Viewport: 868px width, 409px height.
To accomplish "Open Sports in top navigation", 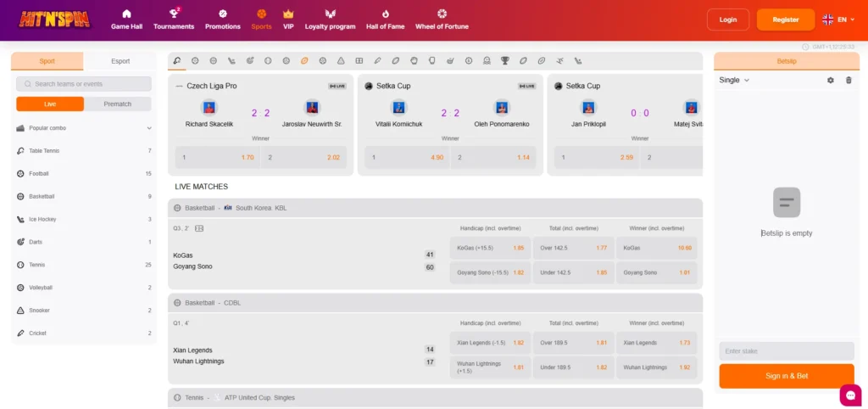I will 261,20.
